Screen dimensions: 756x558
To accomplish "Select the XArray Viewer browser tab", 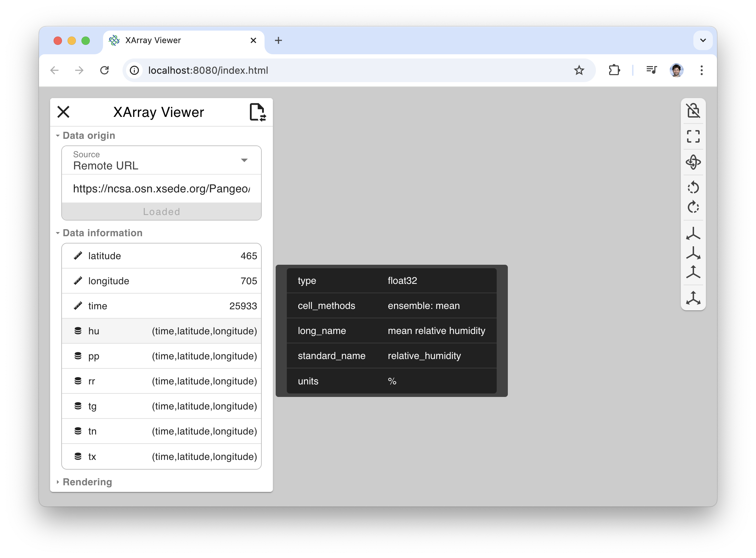I will (x=183, y=41).
